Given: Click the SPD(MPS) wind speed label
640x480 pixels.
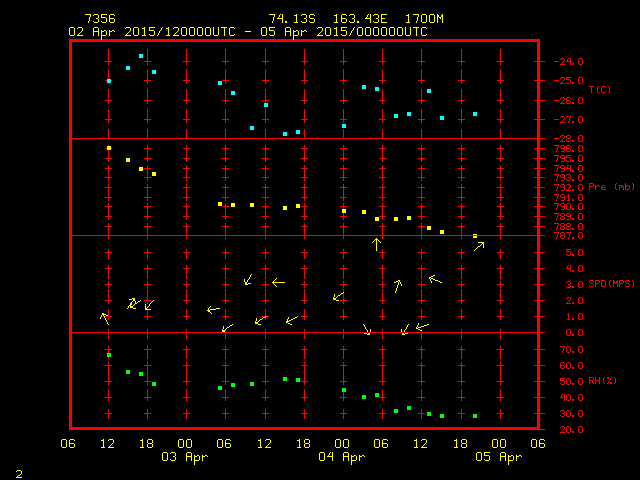Looking at the screenshot, I should (612, 284).
